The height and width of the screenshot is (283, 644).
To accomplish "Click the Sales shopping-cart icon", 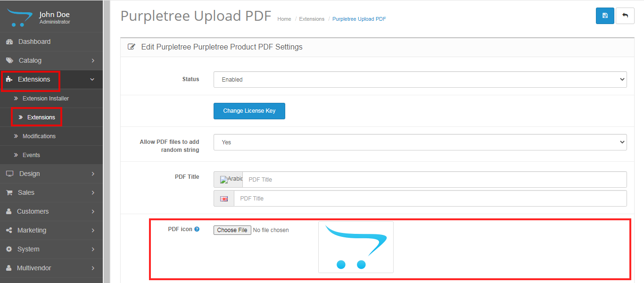I will 9,193.
